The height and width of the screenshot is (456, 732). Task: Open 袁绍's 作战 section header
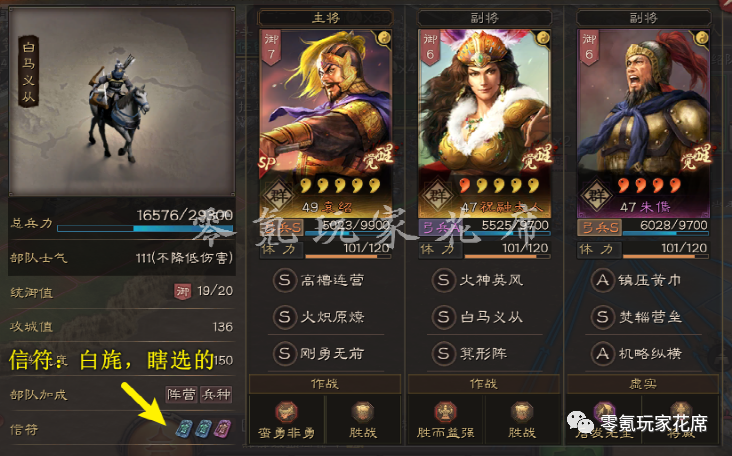click(x=325, y=384)
